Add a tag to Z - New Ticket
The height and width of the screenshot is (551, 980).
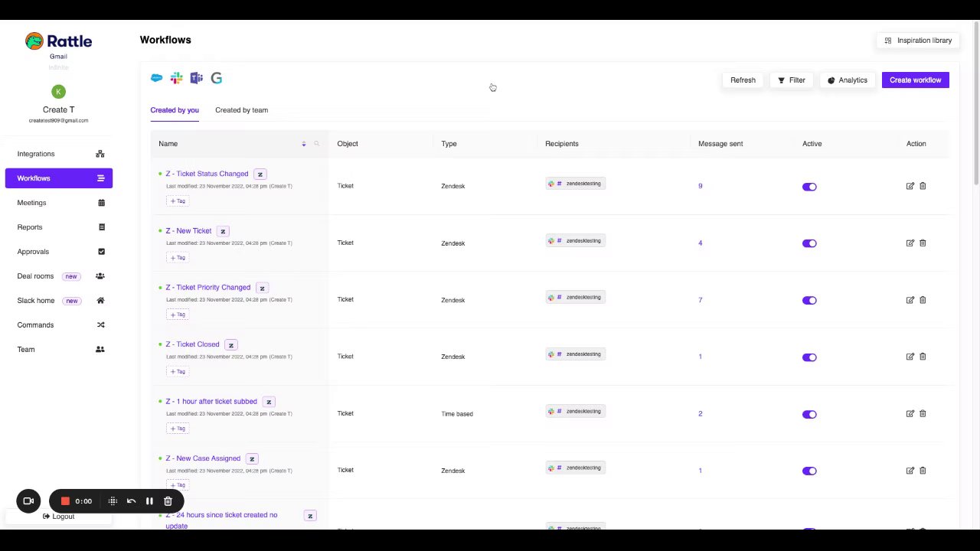click(178, 258)
